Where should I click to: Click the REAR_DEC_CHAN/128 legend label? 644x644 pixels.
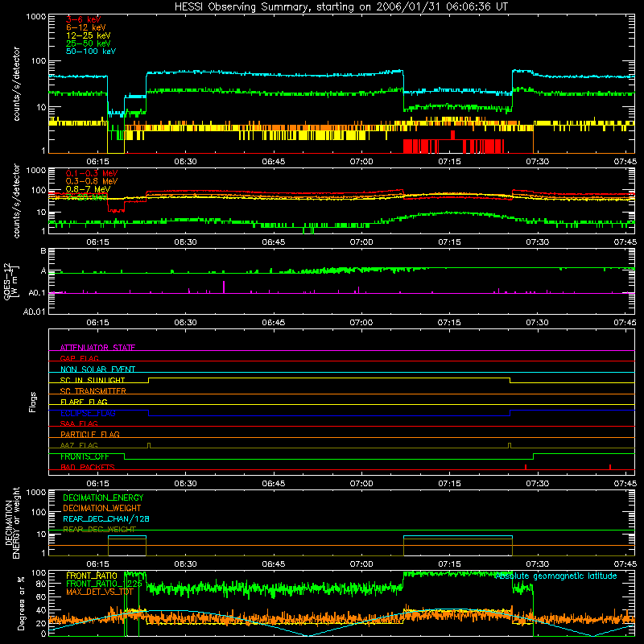tap(106, 518)
